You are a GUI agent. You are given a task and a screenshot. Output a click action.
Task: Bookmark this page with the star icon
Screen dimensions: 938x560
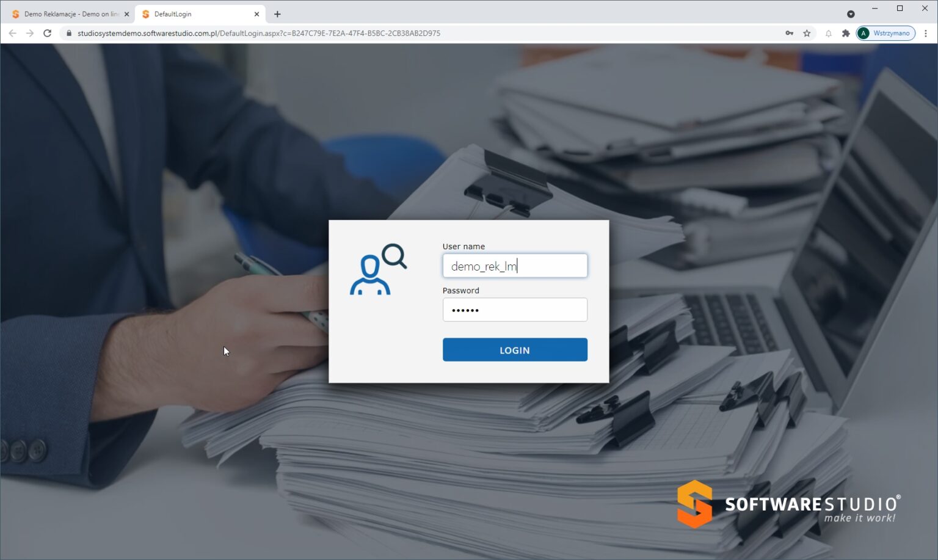[x=807, y=33]
